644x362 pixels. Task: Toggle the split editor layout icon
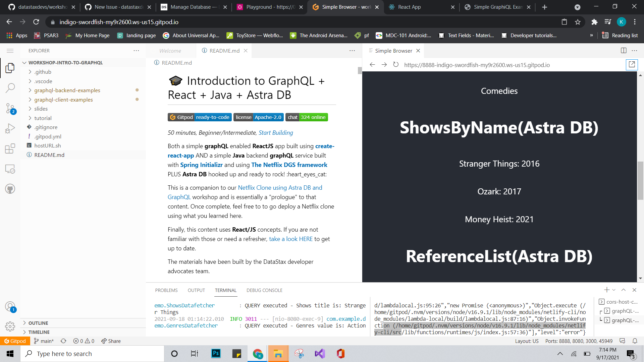point(623,51)
